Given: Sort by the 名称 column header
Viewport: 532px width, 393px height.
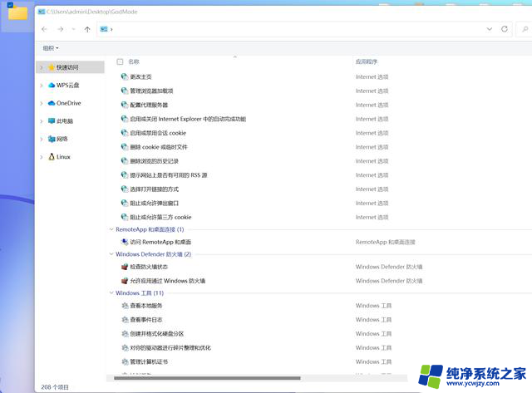Looking at the screenshot, I should (x=134, y=61).
